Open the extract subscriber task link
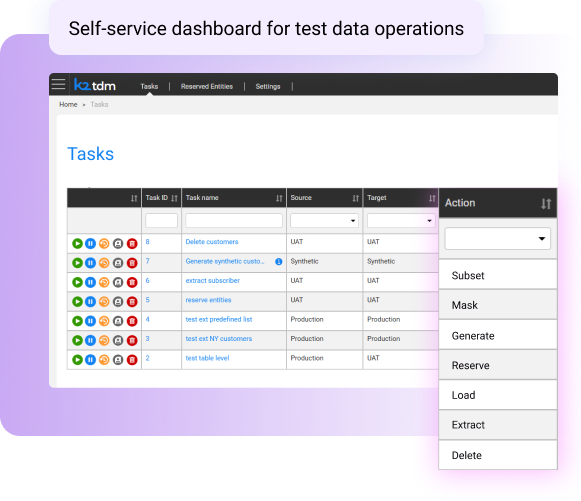The image size is (581, 501). click(x=213, y=281)
